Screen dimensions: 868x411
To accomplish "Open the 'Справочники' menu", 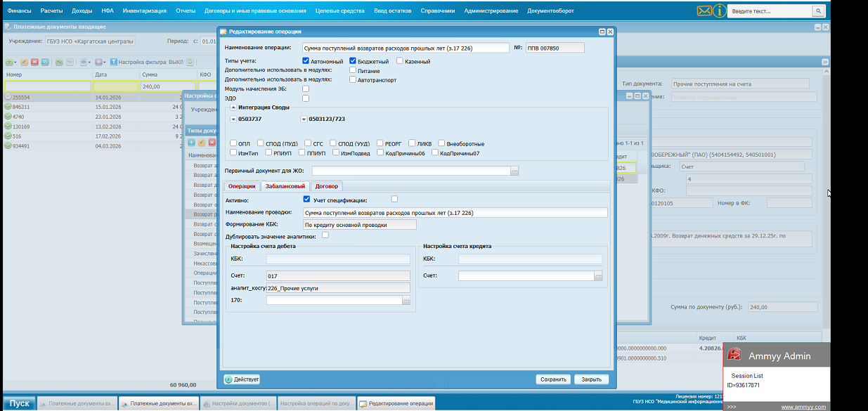I will click(x=438, y=11).
